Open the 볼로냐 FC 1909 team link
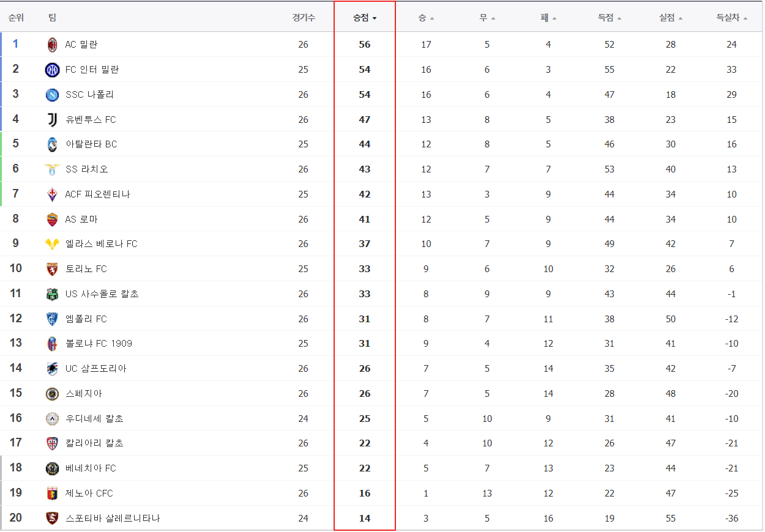This screenshot has width=765, height=532. (x=99, y=344)
